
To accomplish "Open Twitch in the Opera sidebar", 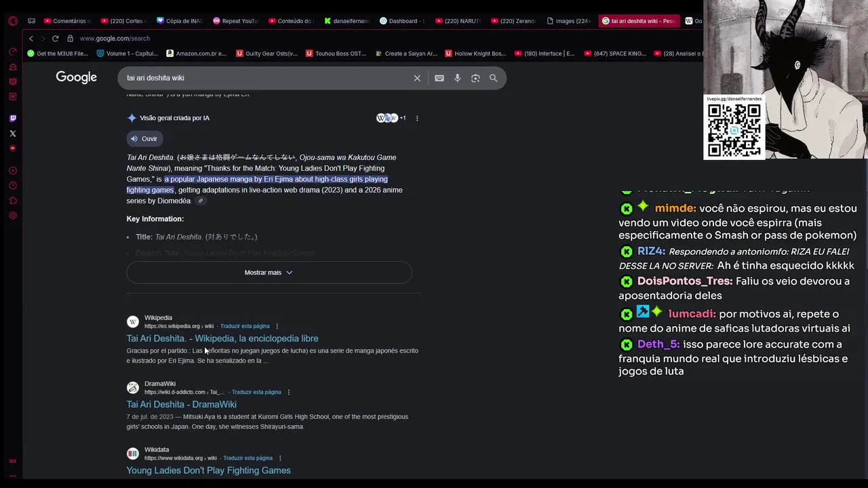I will [x=12, y=118].
